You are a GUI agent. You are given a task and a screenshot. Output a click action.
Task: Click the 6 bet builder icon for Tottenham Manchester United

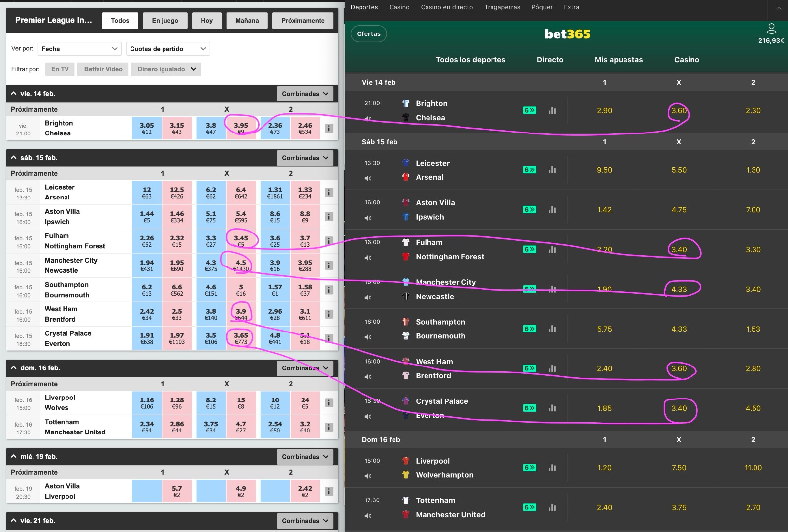coord(529,507)
